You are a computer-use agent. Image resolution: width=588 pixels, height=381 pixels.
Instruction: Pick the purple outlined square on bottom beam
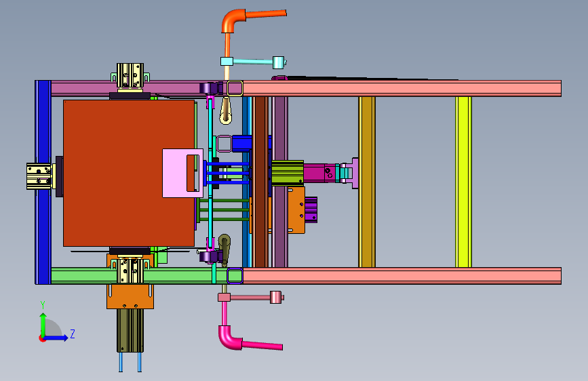(235, 276)
